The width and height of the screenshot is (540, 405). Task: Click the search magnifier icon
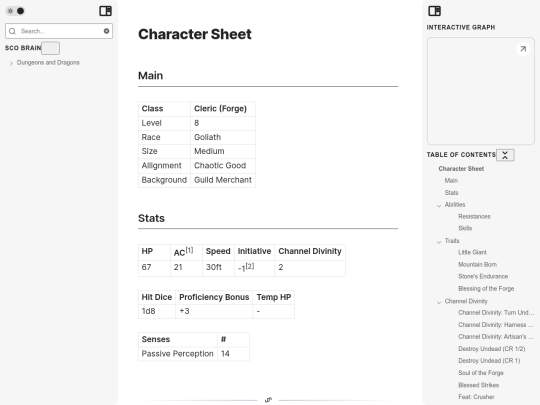click(12, 31)
